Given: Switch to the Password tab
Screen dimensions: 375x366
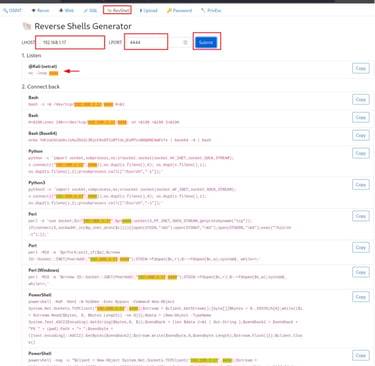Looking at the screenshot, I should [179, 10].
